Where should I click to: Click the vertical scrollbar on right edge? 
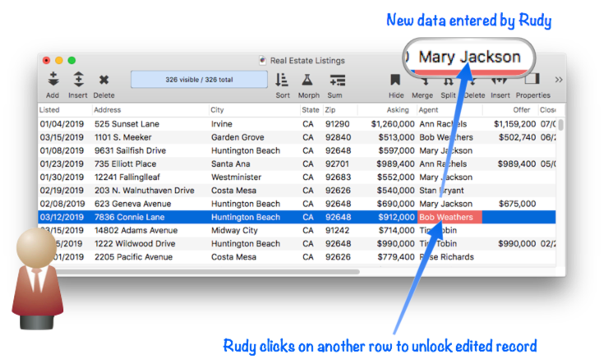coord(560,125)
